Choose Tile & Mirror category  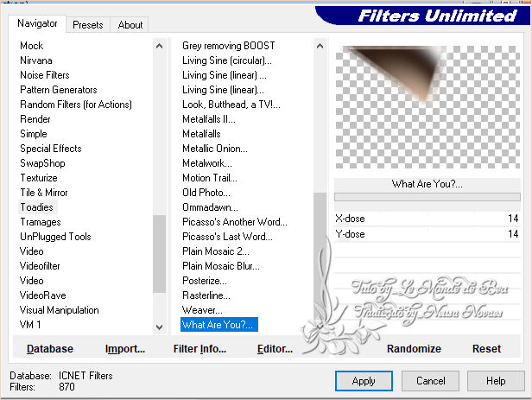(x=44, y=193)
